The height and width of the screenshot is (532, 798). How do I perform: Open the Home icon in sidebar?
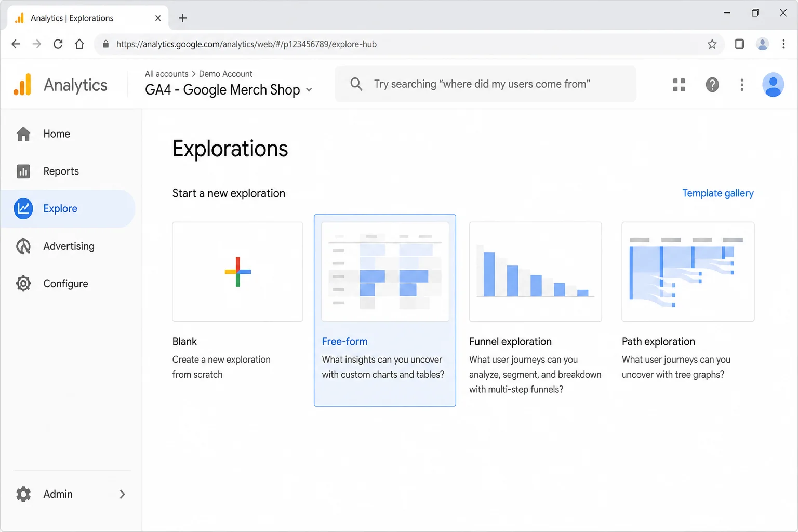pos(23,134)
